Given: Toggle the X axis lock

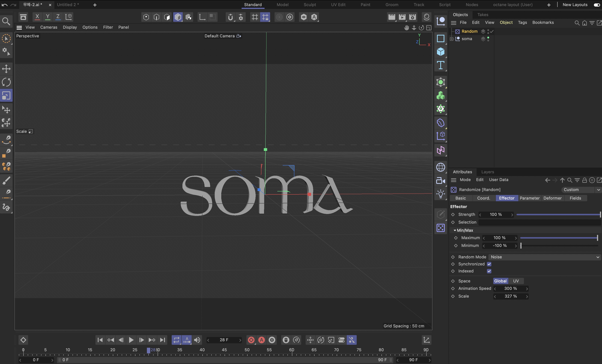Looking at the screenshot, I should point(37,17).
